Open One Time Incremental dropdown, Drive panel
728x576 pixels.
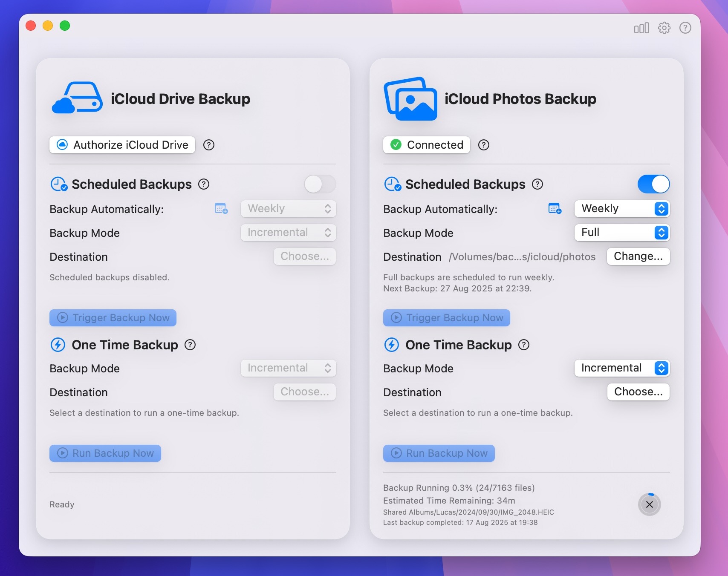289,368
